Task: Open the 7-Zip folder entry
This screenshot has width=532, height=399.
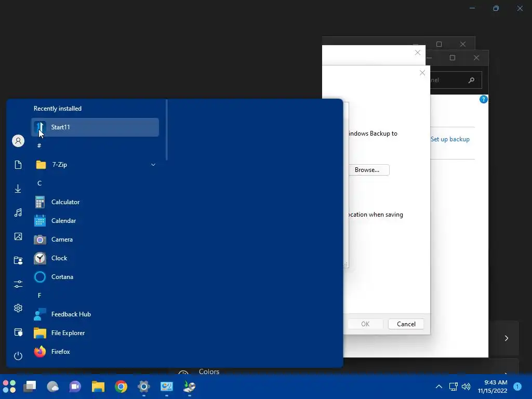Action: 95,165
